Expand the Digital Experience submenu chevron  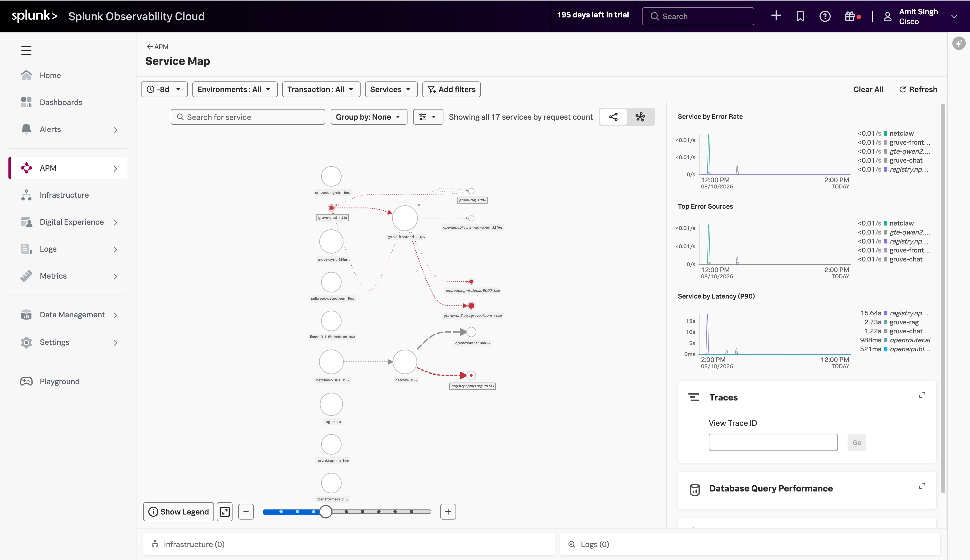click(x=115, y=223)
